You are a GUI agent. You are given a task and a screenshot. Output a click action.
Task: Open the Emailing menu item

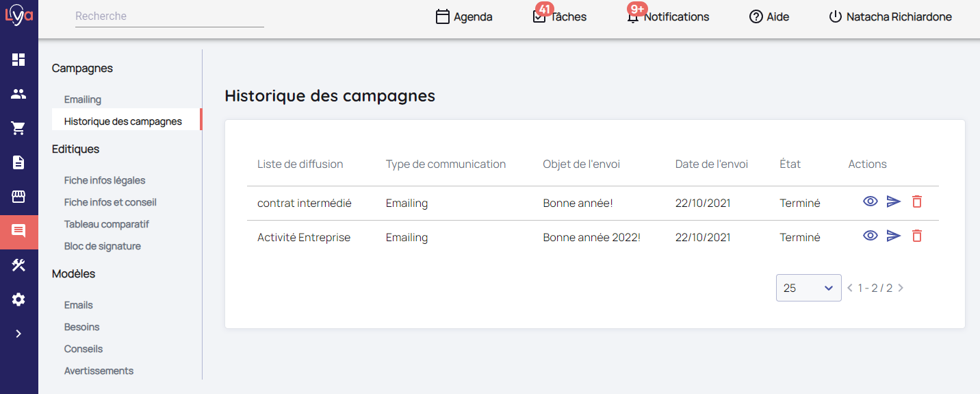tap(83, 99)
